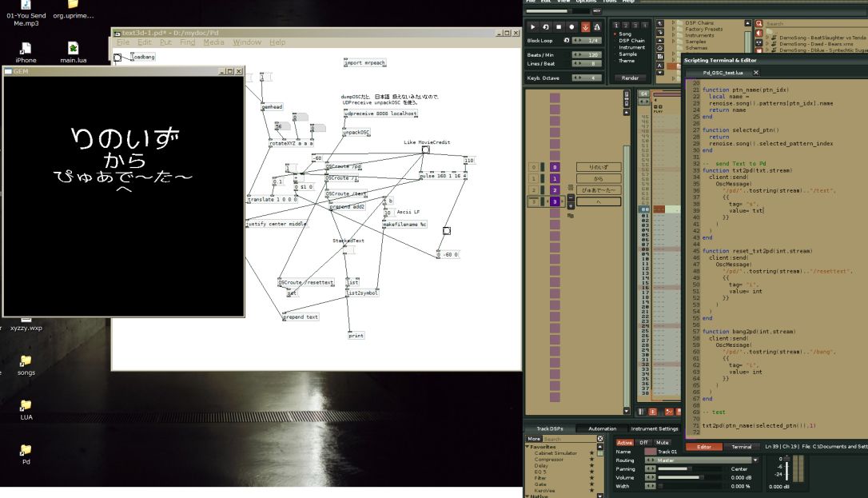Clear the DSP search field
This screenshot has width=868, height=498.
coord(600,439)
